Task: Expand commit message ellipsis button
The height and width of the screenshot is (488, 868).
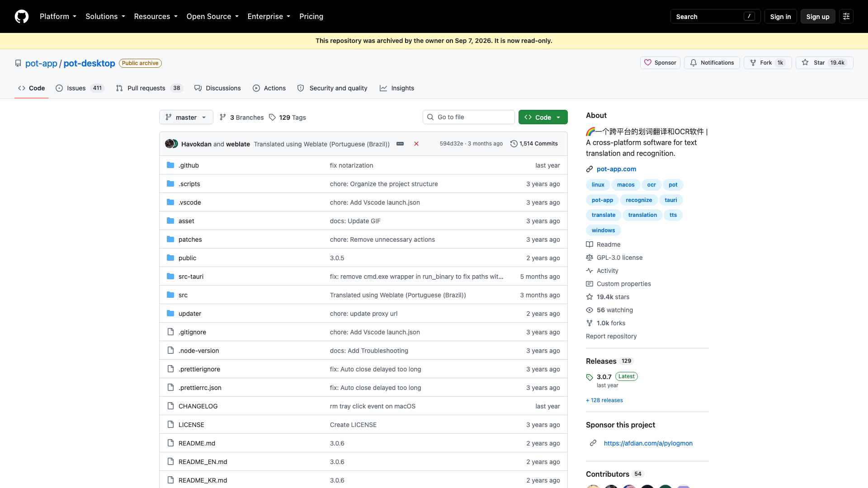Action: coord(400,144)
